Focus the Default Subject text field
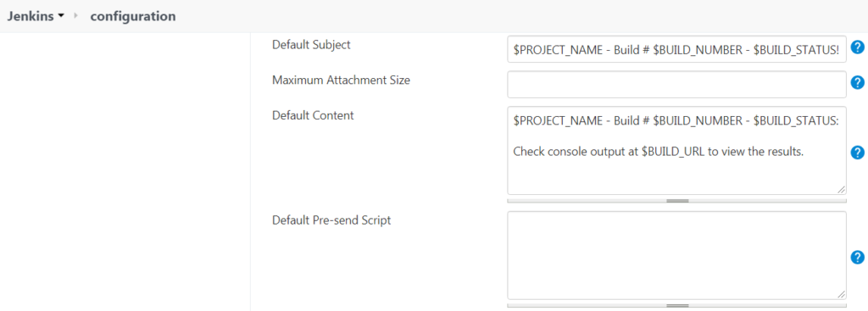 click(676, 49)
